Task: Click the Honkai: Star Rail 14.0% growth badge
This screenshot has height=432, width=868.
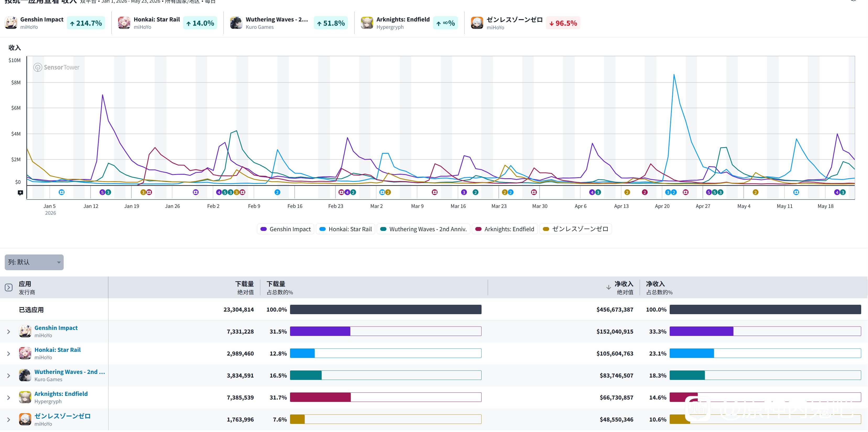Action: coord(200,23)
